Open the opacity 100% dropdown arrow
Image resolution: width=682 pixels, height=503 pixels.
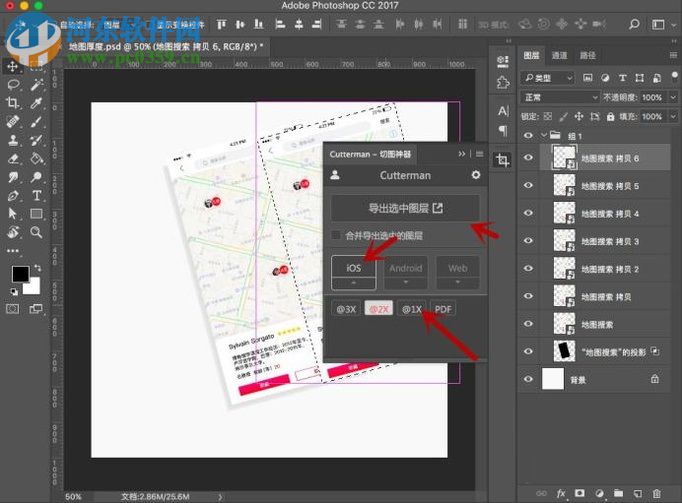point(673,97)
